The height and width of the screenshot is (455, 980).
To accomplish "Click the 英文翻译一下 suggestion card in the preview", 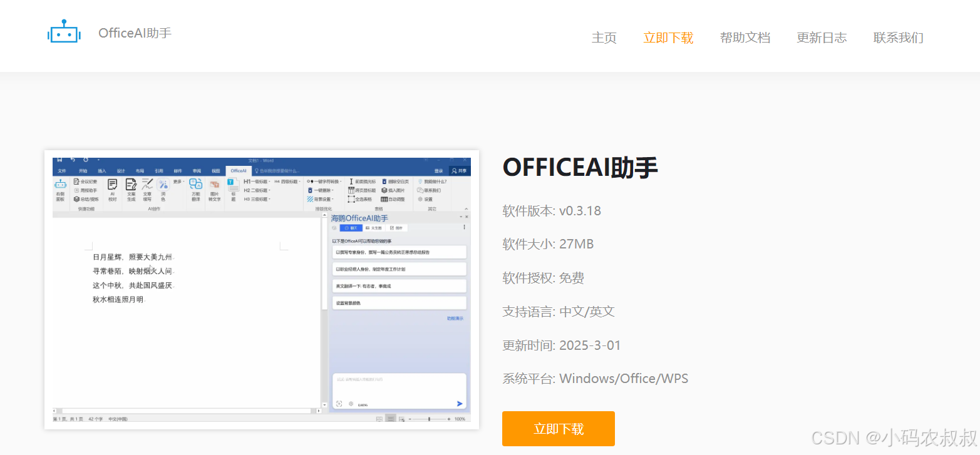I will [400, 286].
